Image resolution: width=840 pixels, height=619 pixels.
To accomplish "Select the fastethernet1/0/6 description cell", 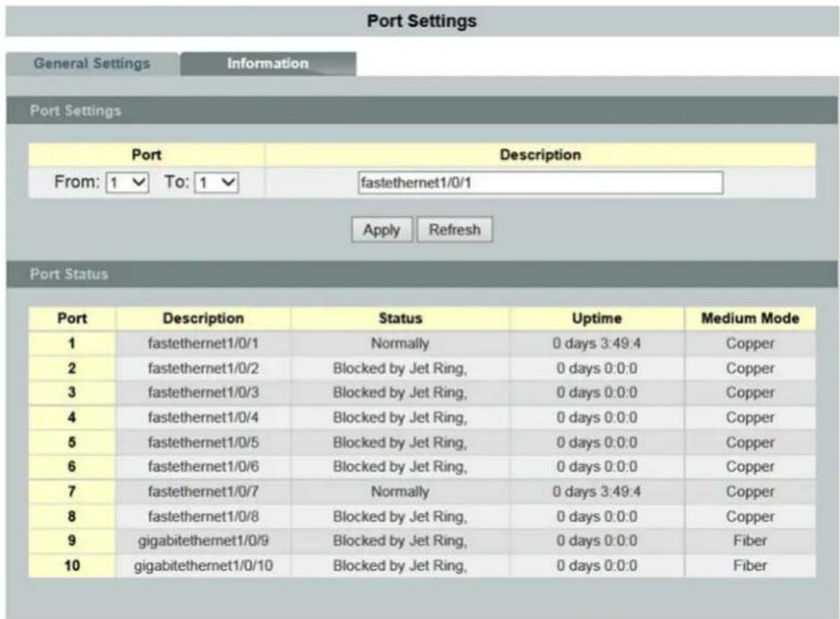I will click(x=203, y=466).
